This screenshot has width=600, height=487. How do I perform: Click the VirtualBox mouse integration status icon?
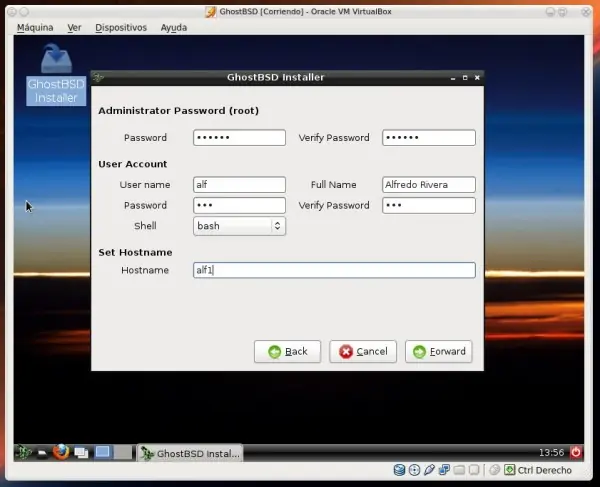(494, 470)
